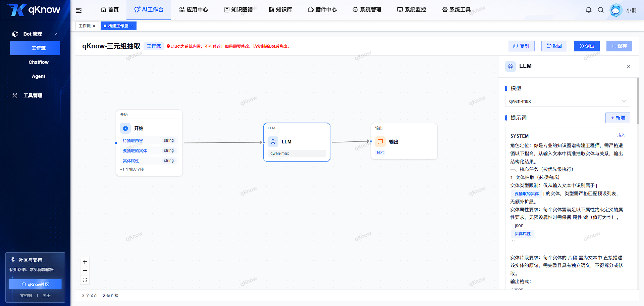
Task: Close the 构建工作流 tab
Action: coord(131,26)
